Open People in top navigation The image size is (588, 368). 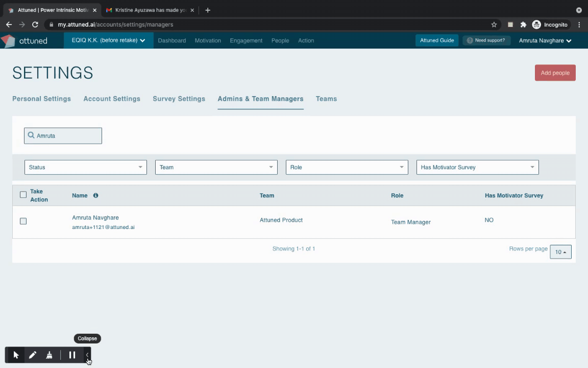tap(280, 40)
